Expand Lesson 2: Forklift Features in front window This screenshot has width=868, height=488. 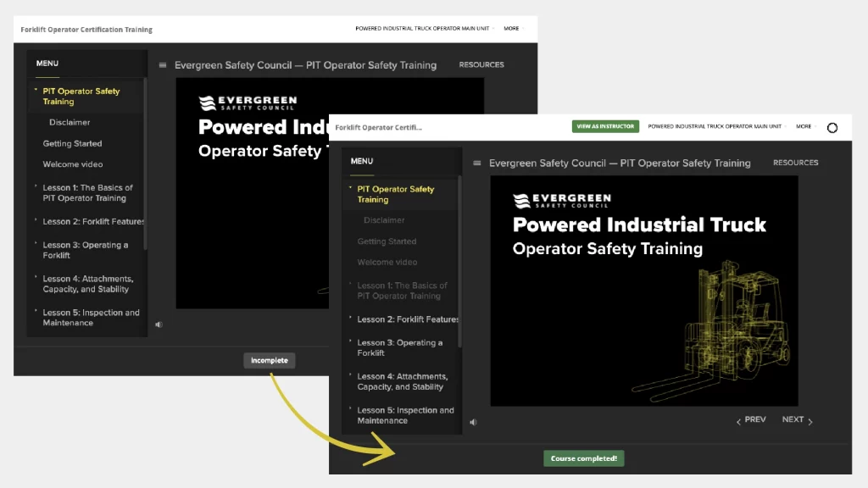coord(404,319)
